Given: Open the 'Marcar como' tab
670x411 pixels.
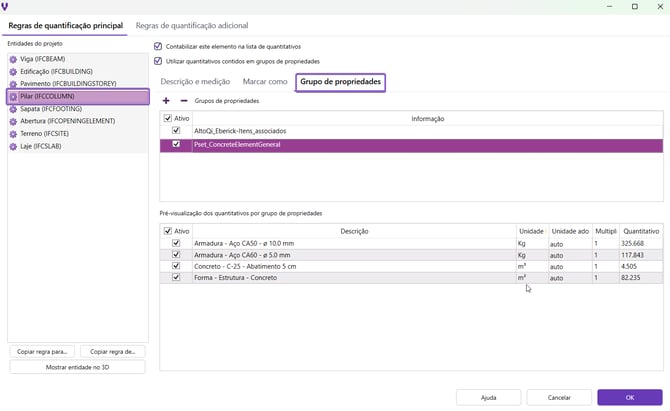Looking at the screenshot, I should 265,82.
